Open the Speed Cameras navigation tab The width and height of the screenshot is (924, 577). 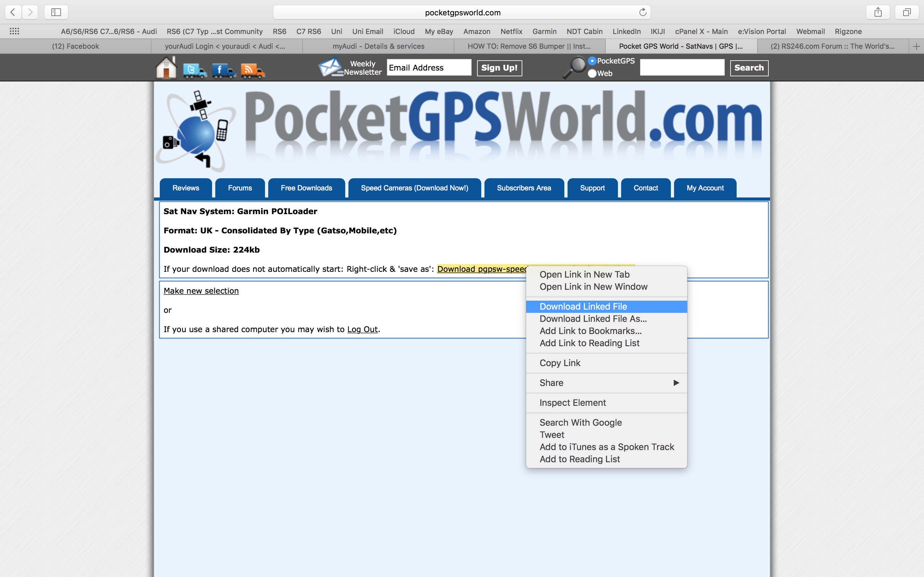coord(414,188)
